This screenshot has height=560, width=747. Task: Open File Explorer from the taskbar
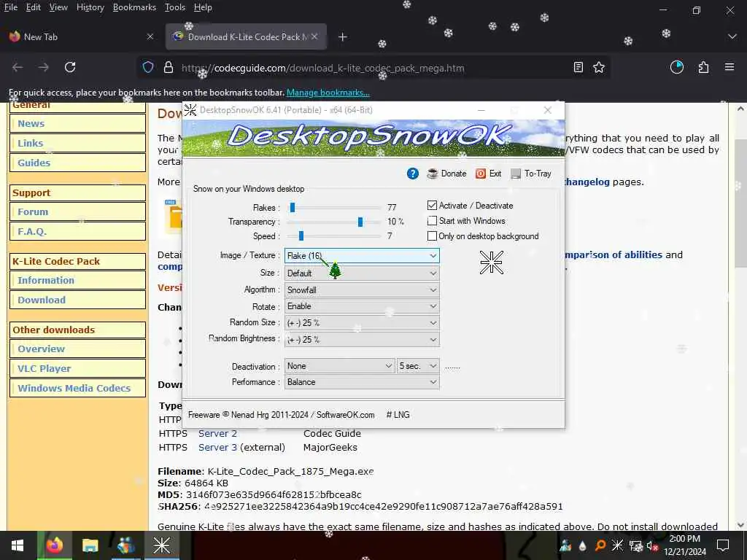tap(90, 545)
